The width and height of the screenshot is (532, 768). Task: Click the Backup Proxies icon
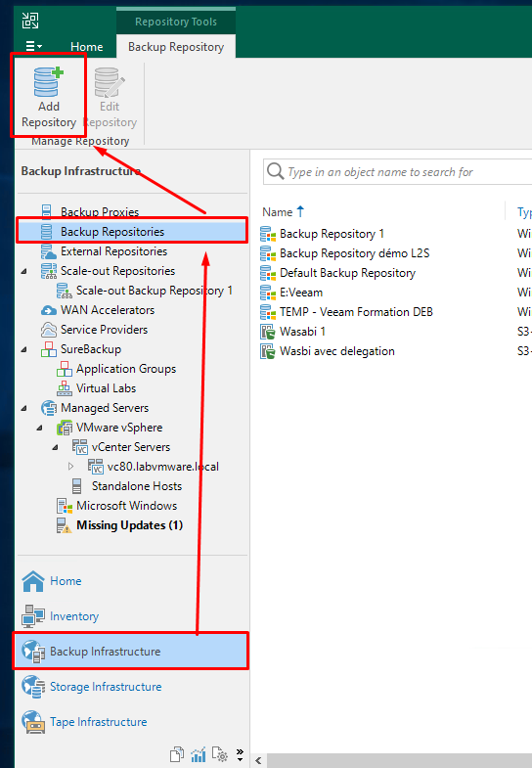point(47,211)
